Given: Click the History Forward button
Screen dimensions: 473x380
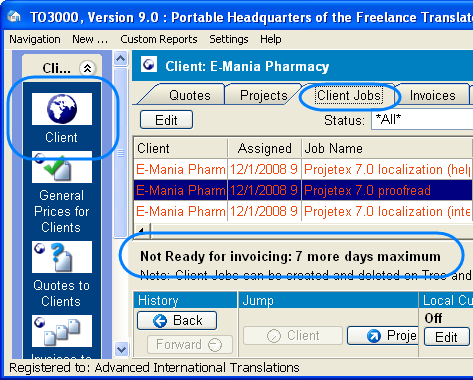Looking at the screenshot, I should click(x=190, y=344).
